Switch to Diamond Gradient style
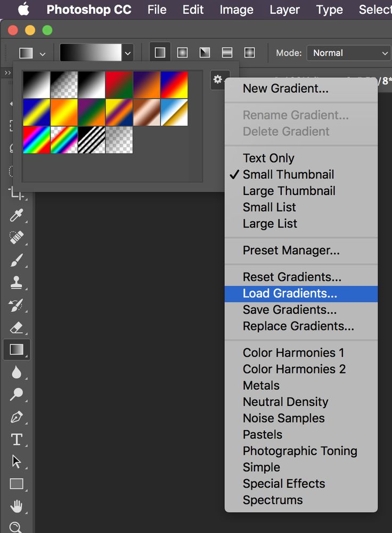This screenshot has width=392, height=533. [249, 53]
